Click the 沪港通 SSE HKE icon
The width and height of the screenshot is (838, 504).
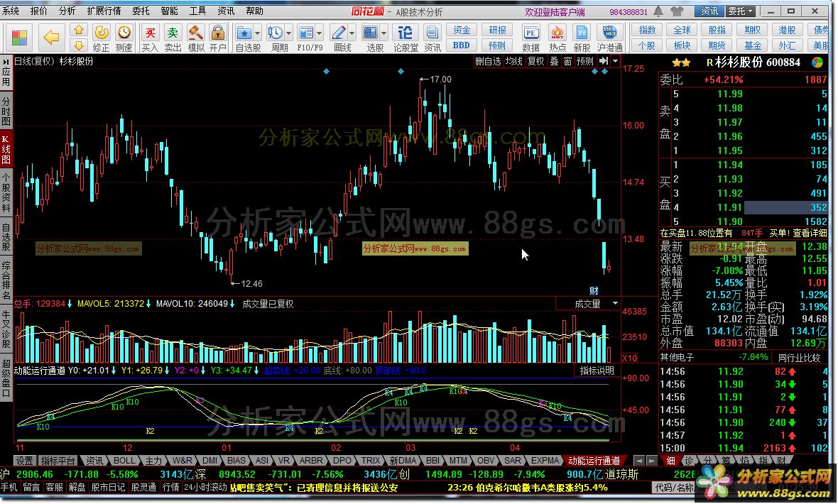[610, 33]
